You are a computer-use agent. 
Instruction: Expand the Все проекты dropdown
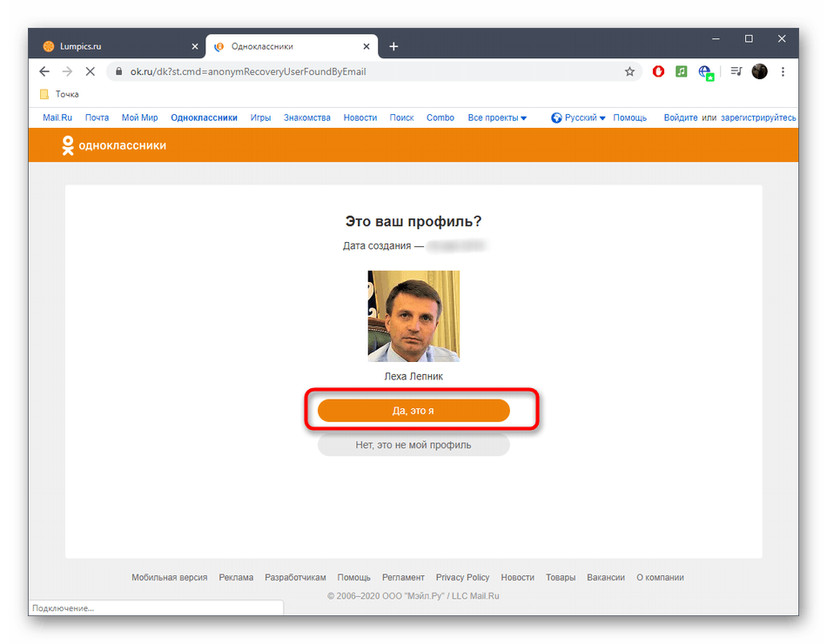click(497, 117)
